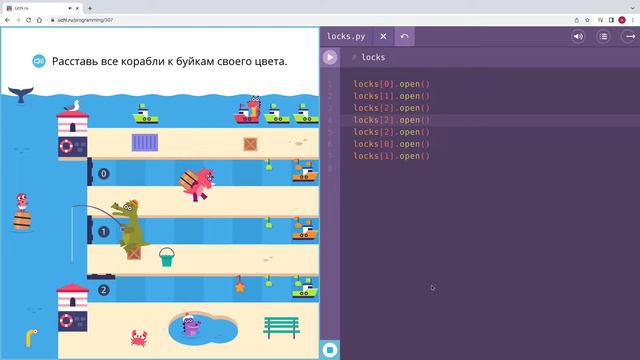Select the locks.py file tab

[346, 36]
